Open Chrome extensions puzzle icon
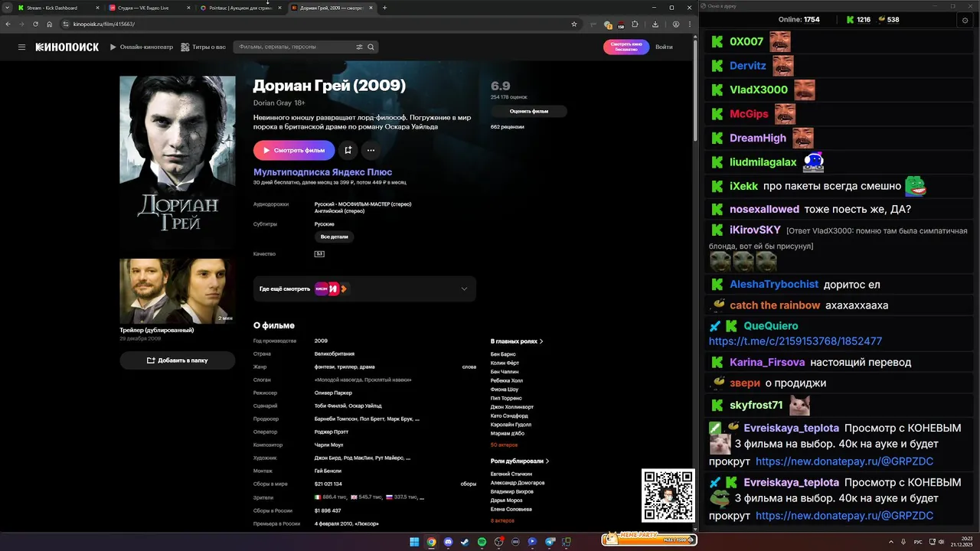 coord(635,24)
